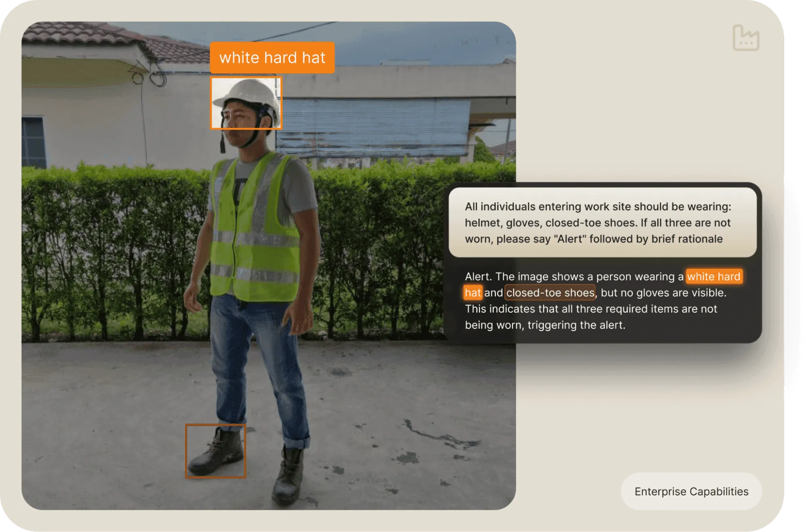Click the hanging helmet chin strap
The width and height of the screenshot is (808, 532).
pos(222,144)
